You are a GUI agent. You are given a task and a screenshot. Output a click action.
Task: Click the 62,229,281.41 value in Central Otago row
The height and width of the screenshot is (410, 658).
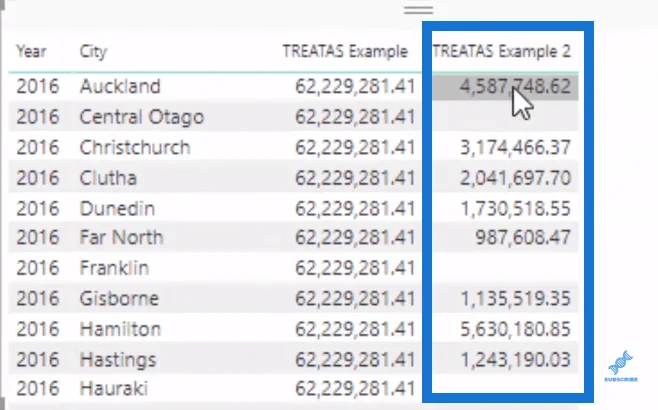pyautogui.click(x=355, y=117)
